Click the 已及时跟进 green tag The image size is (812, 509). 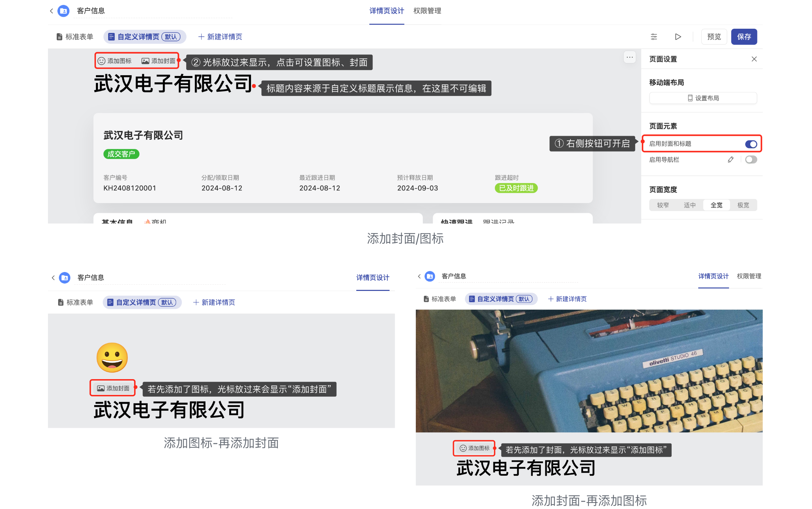[x=516, y=188]
